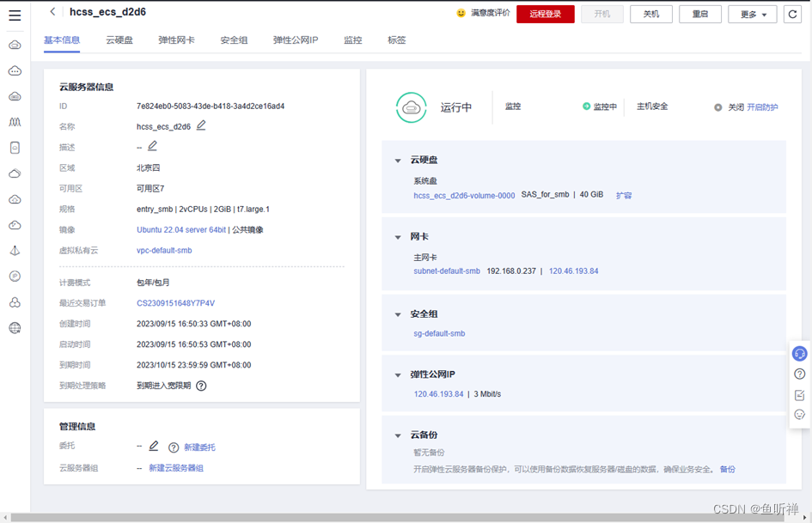Collapse the 弹性公网IP section panel
Viewport: 812px width, 523px height.
398,375
